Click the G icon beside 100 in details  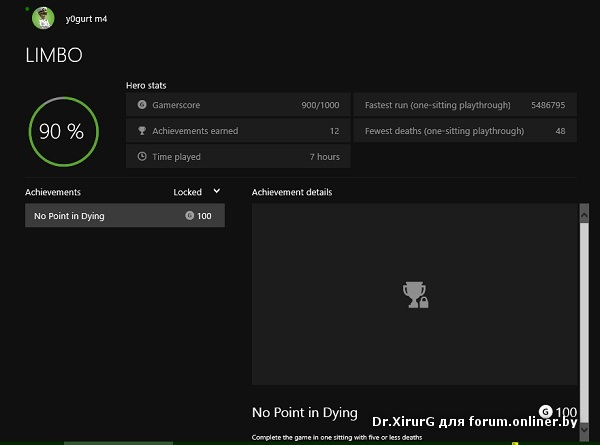coord(545,411)
